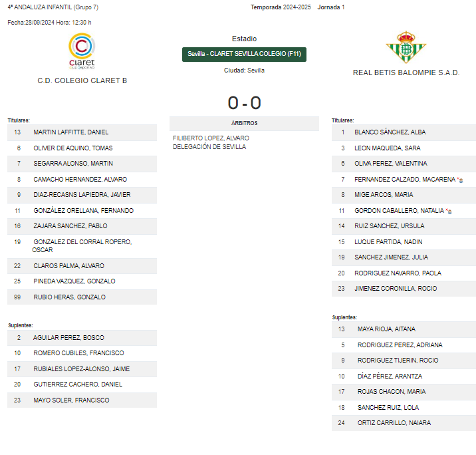476x455 pixels.
Task: Select substitute Mayo Soler, Francisco
Action: (82, 400)
